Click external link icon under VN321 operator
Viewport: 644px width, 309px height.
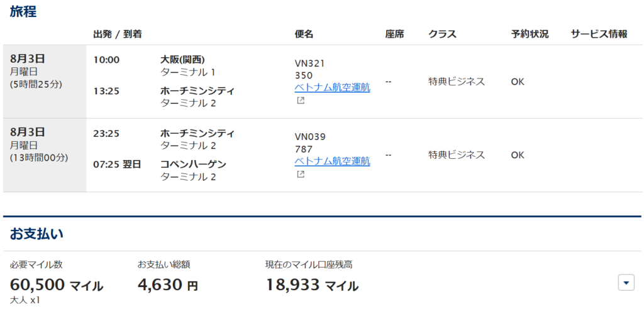[300, 100]
